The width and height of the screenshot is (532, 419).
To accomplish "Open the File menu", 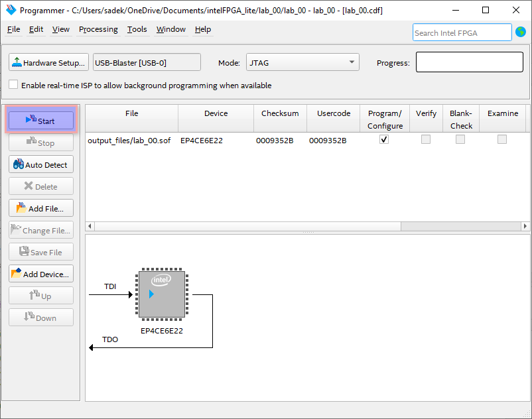I will click(x=14, y=29).
